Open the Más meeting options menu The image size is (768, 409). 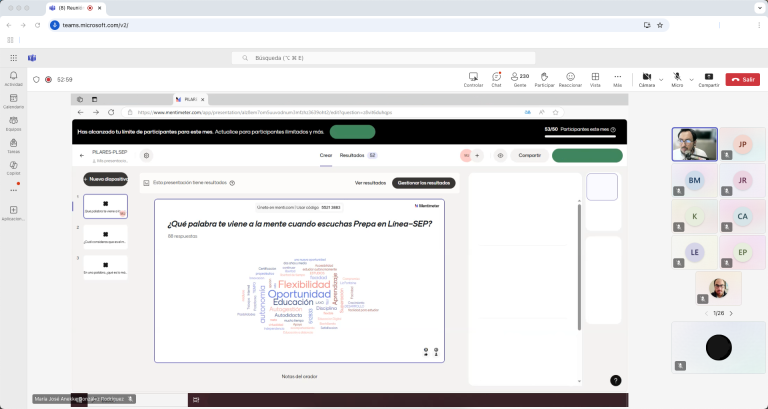click(x=617, y=78)
